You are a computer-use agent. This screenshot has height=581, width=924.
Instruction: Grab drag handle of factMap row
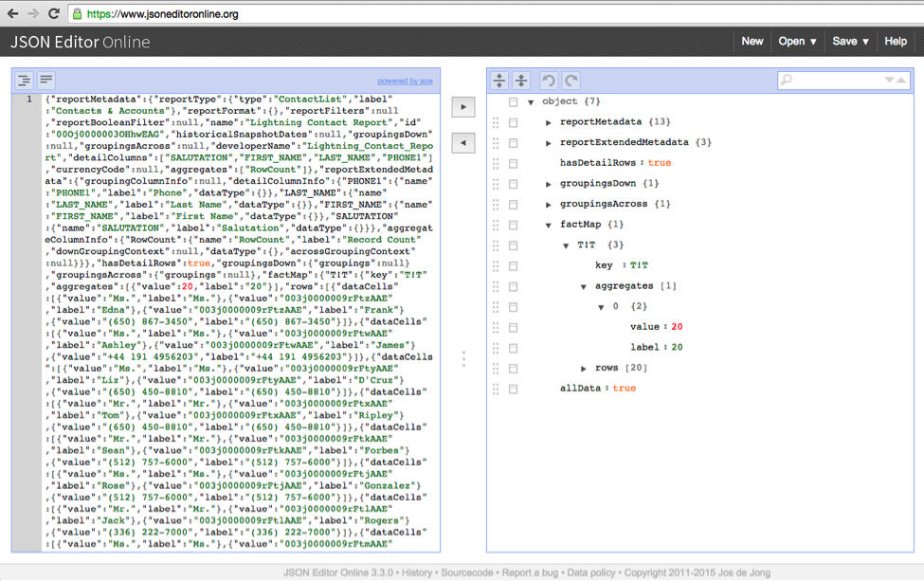(496, 225)
